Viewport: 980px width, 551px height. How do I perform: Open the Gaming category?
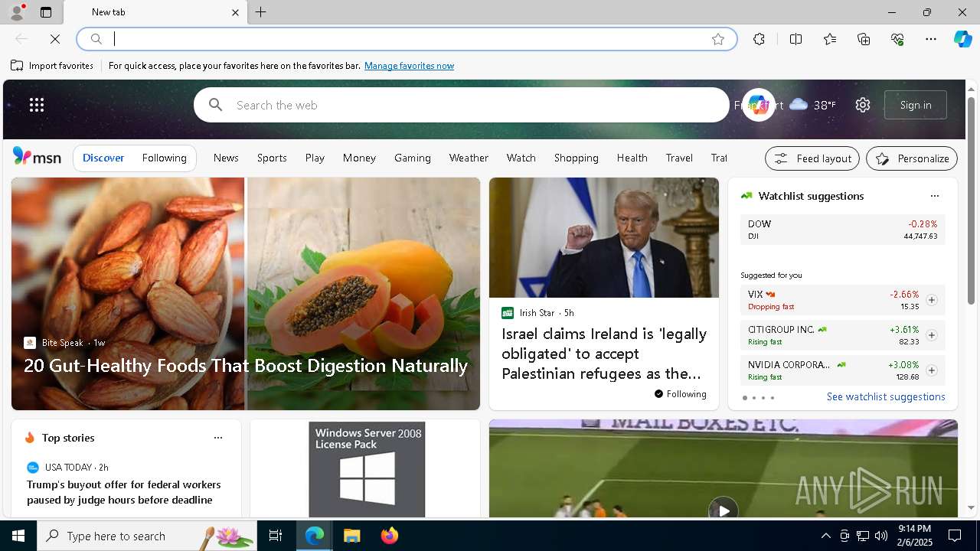(413, 158)
